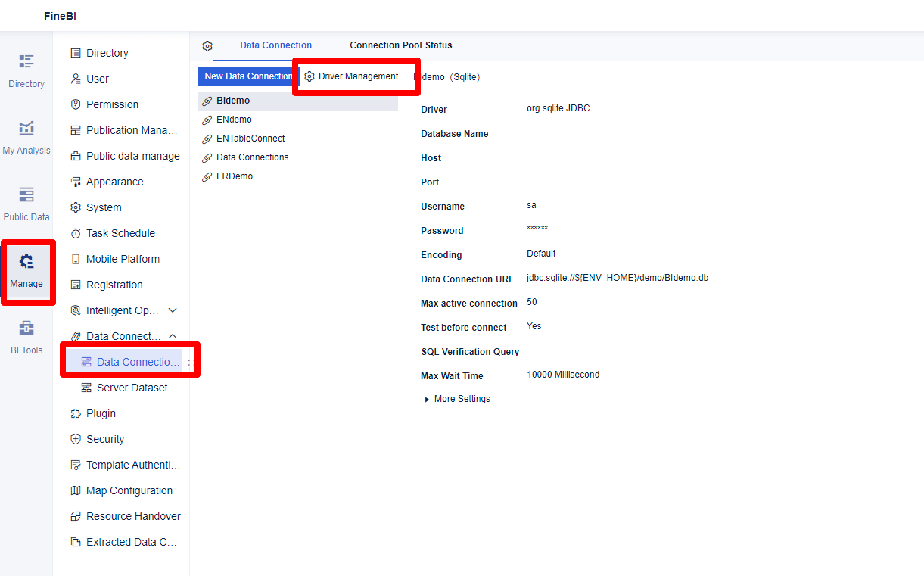This screenshot has height=576, width=924.
Task: Click the username value sa
Action: [532, 205]
